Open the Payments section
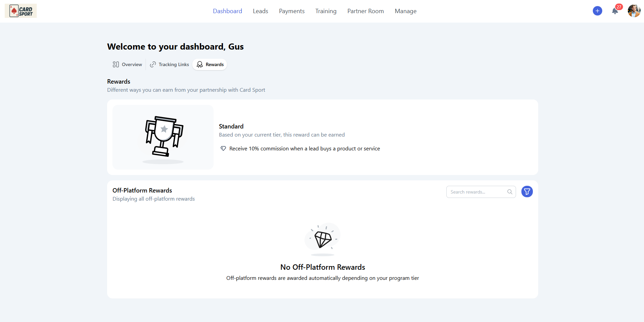Image resolution: width=644 pixels, height=322 pixels. (292, 11)
